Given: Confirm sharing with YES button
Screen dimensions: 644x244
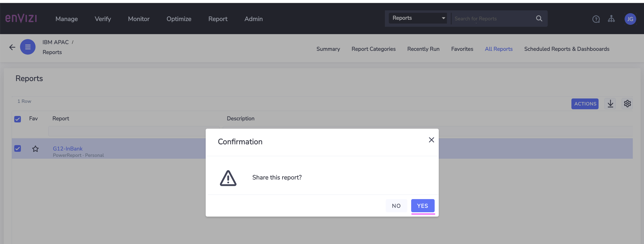Looking at the screenshot, I should [423, 206].
